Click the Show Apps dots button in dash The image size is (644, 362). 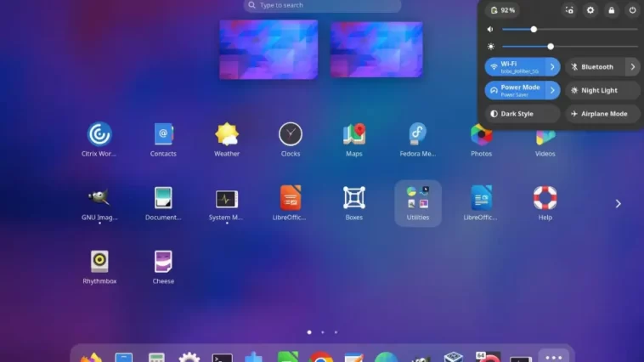(x=554, y=357)
